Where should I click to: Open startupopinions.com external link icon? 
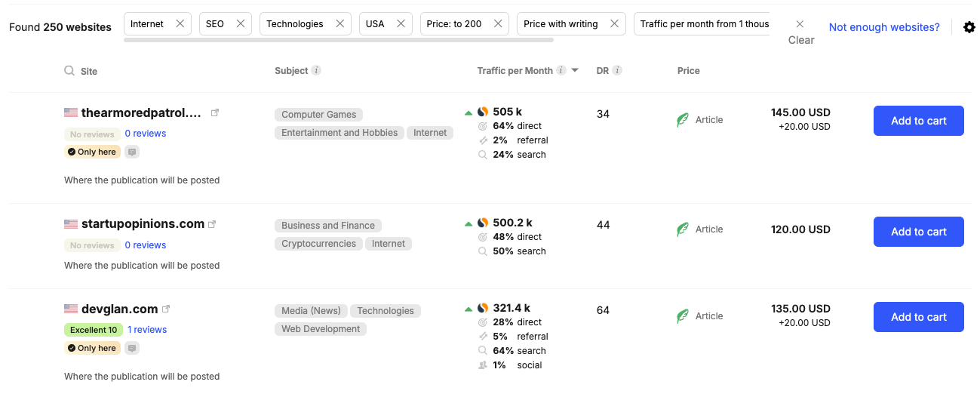(212, 224)
